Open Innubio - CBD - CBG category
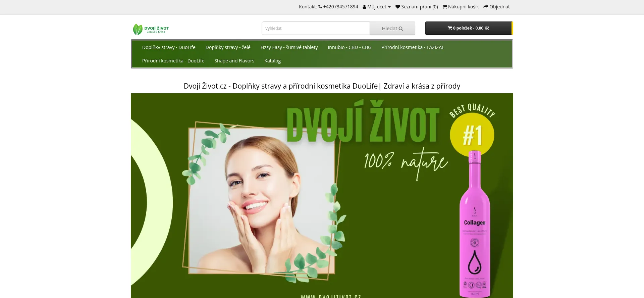Screen dimensions: 644x298 pos(350,47)
